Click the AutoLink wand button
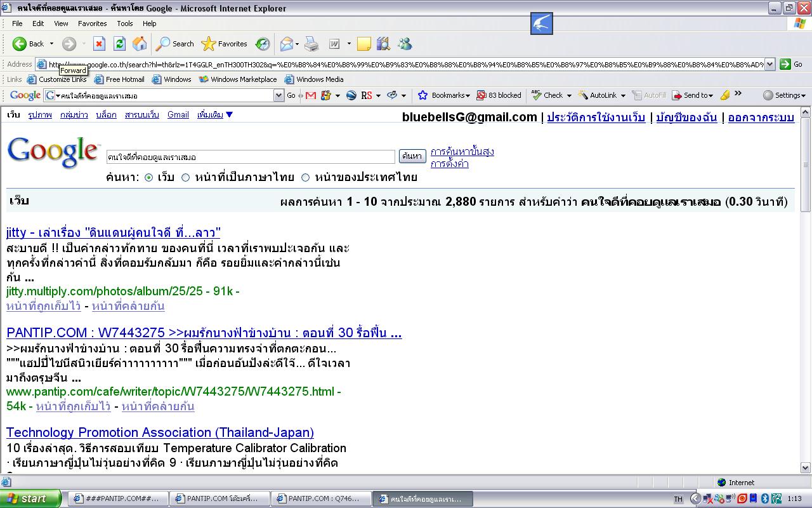812x508 pixels. [x=598, y=95]
